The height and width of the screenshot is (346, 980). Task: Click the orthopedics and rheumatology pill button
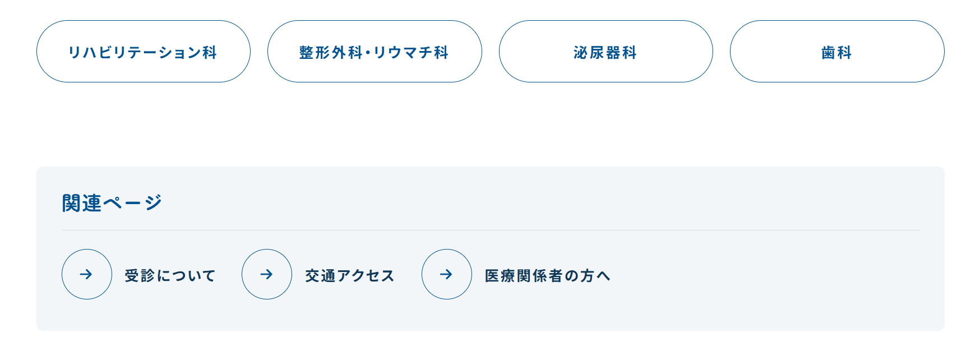point(375,51)
